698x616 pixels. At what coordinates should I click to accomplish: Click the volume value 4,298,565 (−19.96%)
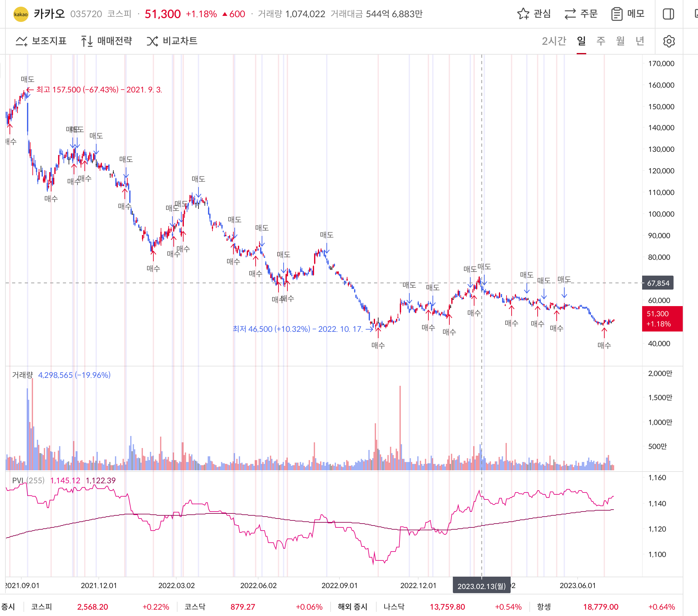(74, 375)
